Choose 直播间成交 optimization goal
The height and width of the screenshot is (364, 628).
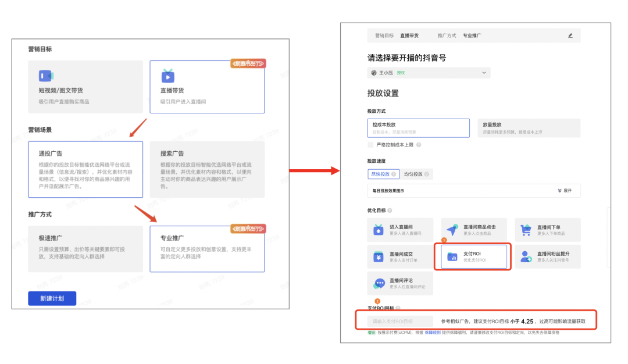click(400, 256)
